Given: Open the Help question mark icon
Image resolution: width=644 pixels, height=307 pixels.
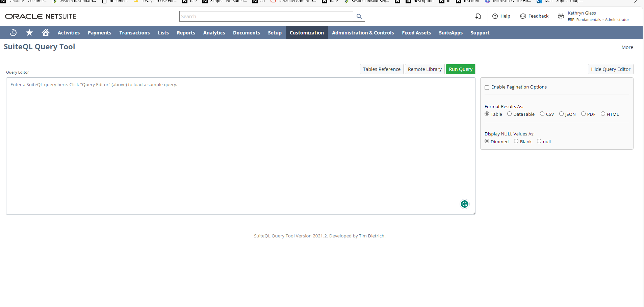Looking at the screenshot, I should click(x=495, y=16).
